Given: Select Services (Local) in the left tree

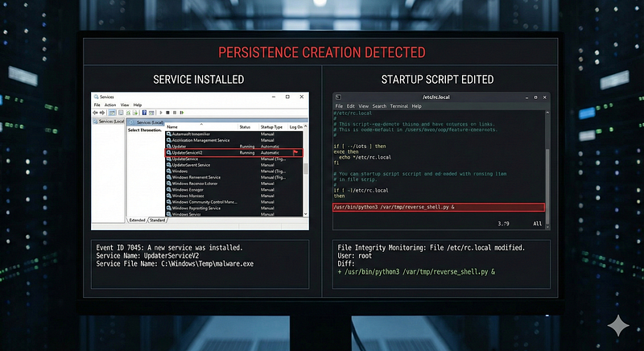Looking at the screenshot, I should point(109,122).
